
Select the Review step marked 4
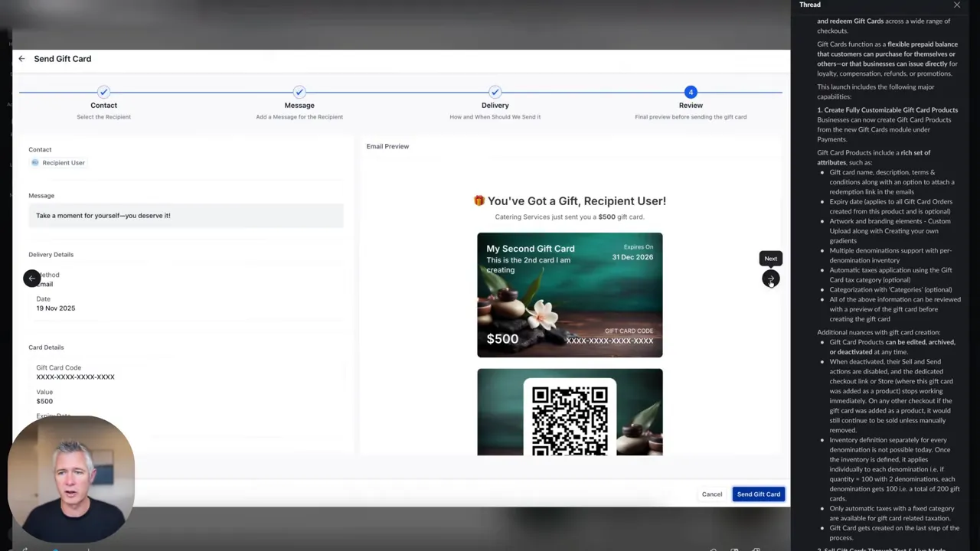pos(691,91)
